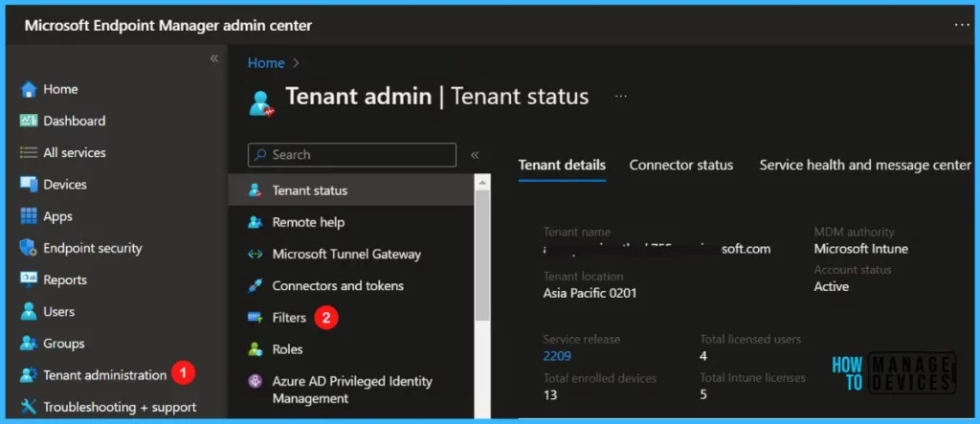
Task: Click the total licensed users value 4
Action: click(703, 356)
